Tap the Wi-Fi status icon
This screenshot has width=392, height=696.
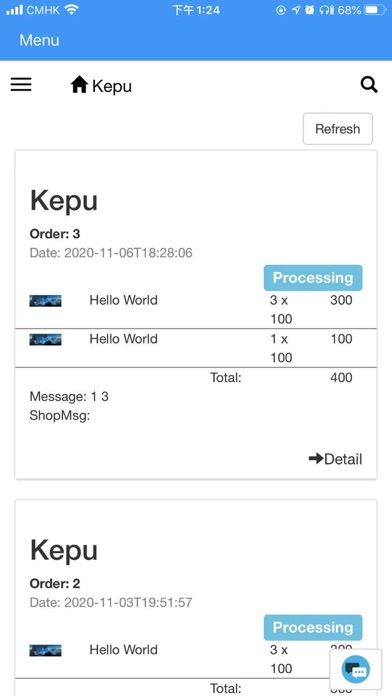coord(71,10)
